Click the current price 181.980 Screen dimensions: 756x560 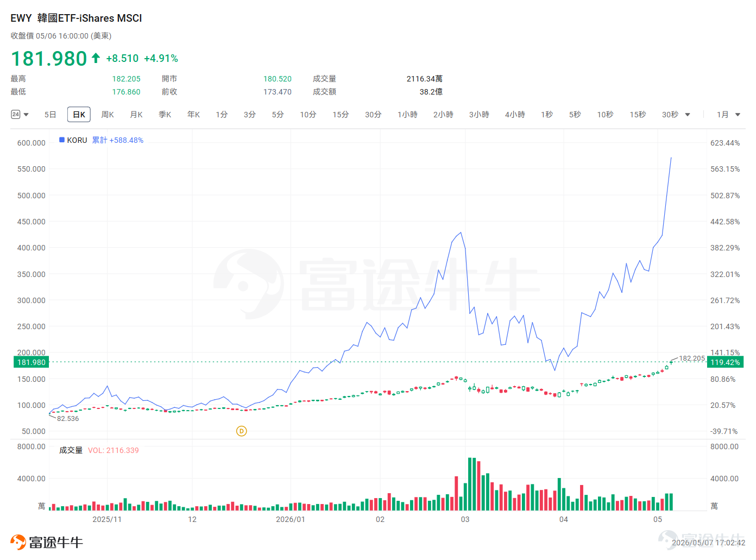point(49,58)
